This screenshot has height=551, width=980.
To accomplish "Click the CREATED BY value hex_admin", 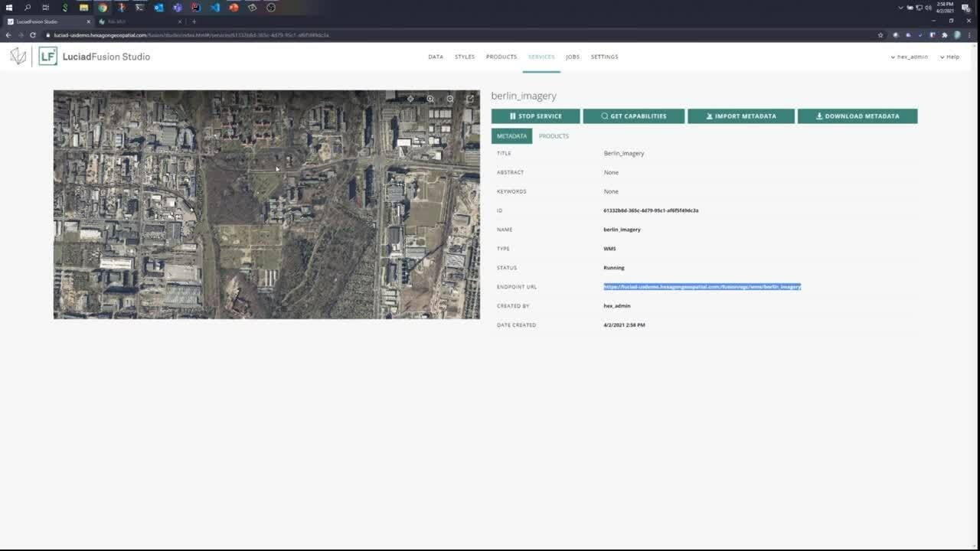I will coord(617,306).
